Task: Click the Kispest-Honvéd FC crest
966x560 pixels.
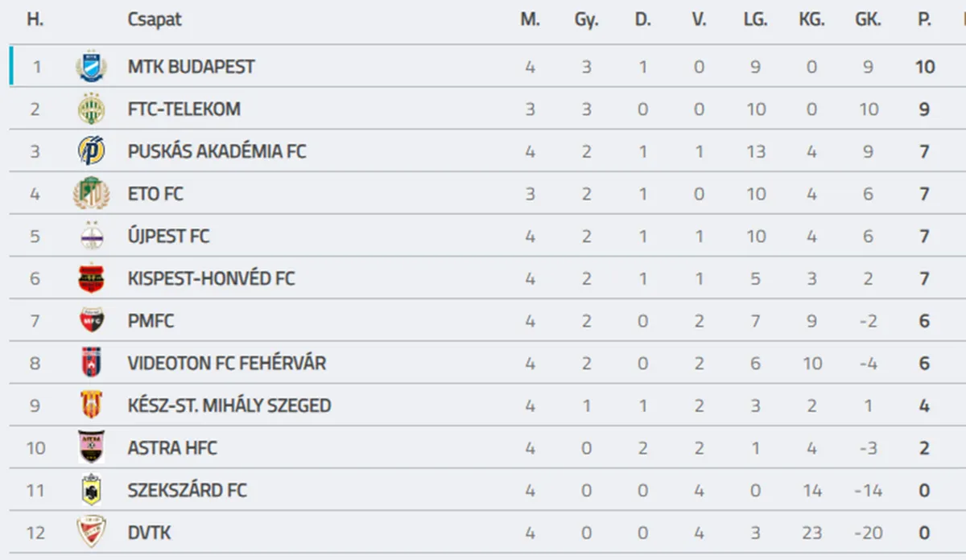Action: click(x=91, y=278)
